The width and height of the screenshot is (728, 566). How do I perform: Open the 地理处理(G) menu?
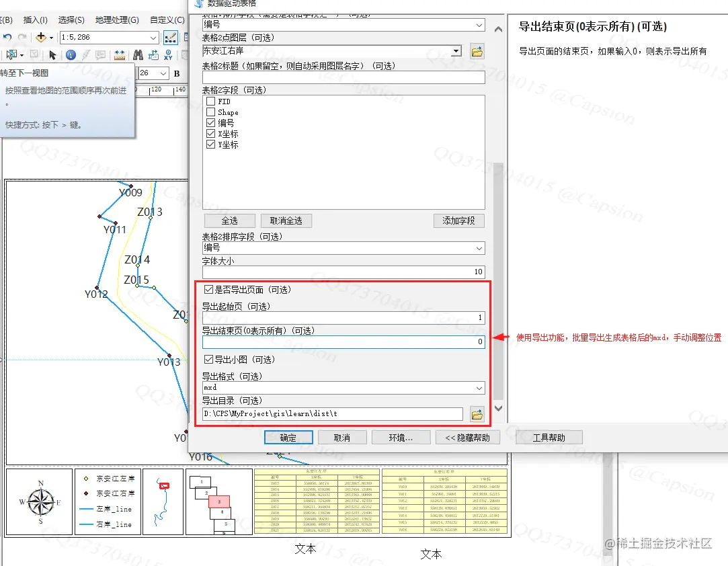pos(117,20)
